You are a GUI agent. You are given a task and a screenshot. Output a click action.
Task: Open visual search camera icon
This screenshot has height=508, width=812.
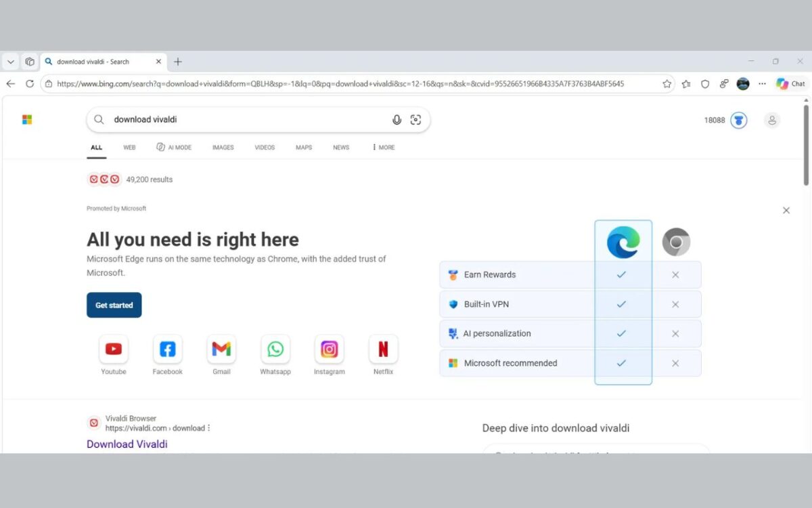(415, 120)
